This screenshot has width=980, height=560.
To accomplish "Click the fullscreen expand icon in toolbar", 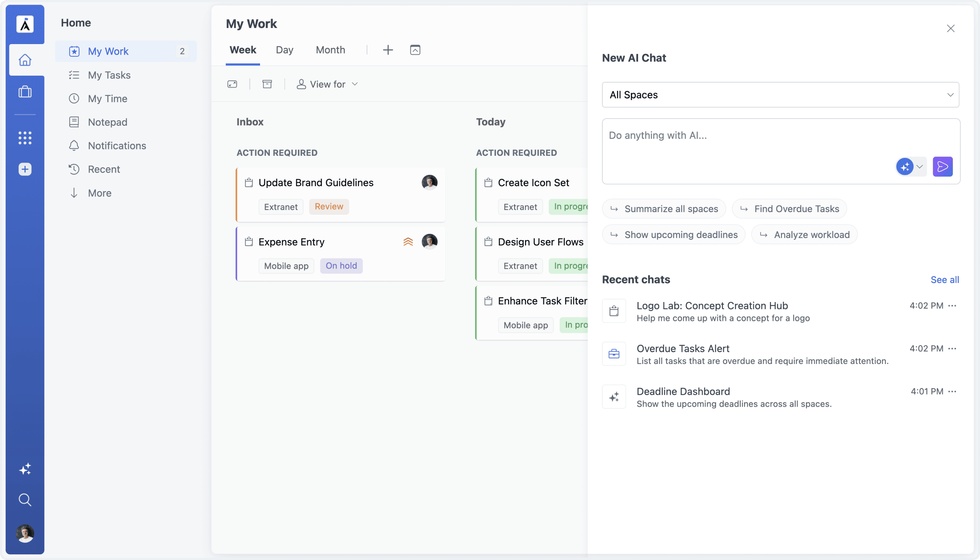I will [x=232, y=84].
